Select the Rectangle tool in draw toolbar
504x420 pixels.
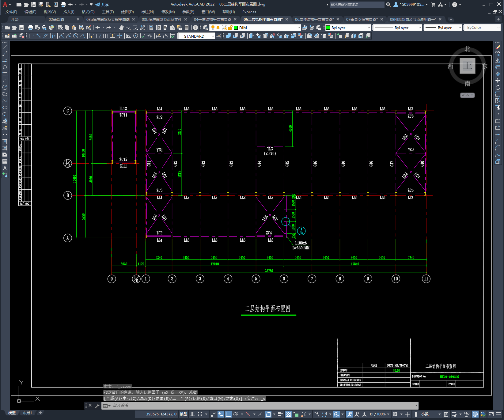(5, 74)
